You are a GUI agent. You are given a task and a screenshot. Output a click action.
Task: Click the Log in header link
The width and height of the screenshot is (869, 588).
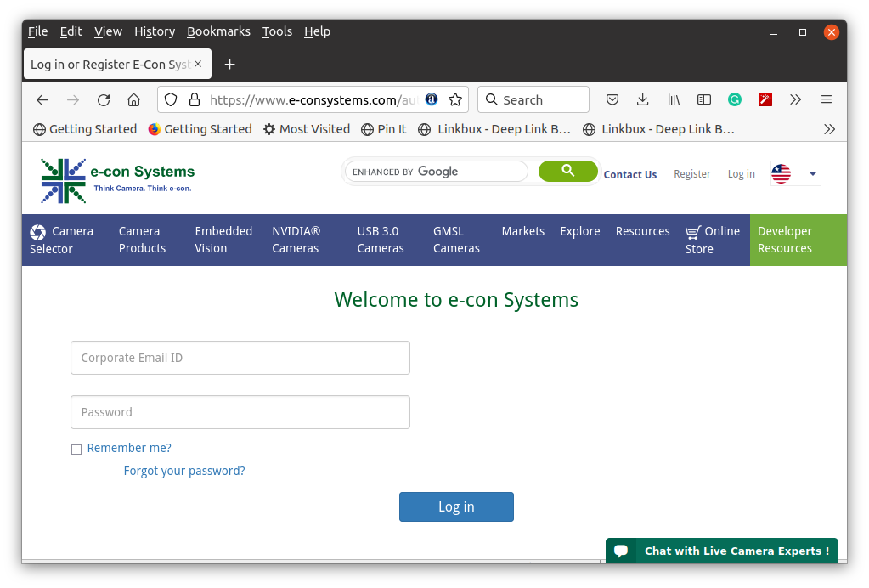tap(741, 174)
